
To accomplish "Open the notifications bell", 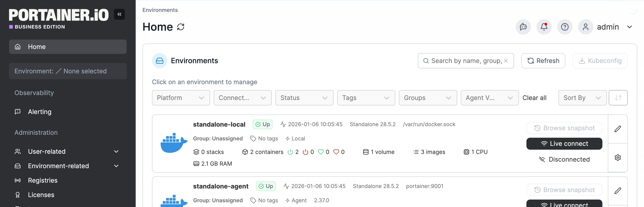I will tap(544, 27).
